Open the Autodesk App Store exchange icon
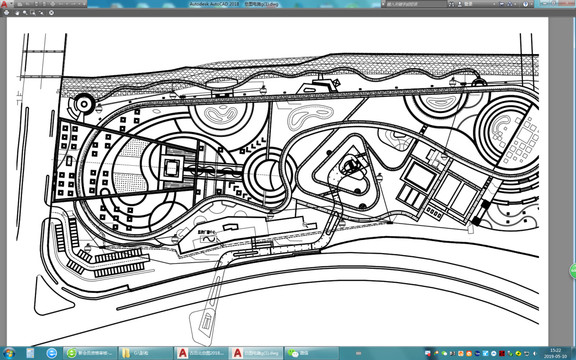576x360 pixels. pos(502,4)
